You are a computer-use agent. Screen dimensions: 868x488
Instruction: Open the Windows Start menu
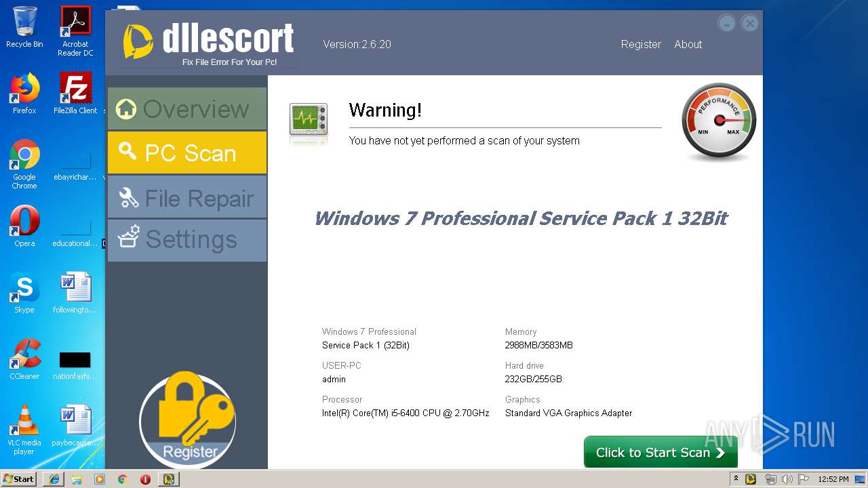pos(18,479)
